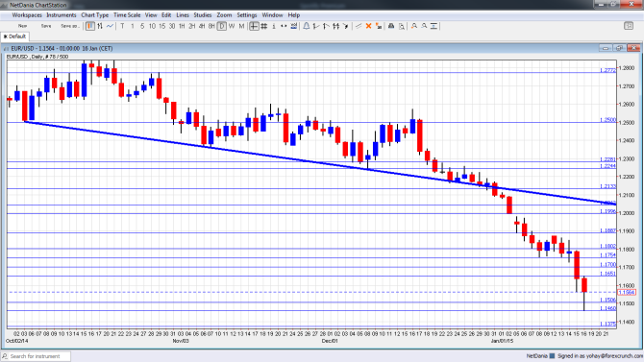
Task: Select OHLC bar chart type icon
Action: tap(100, 26)
